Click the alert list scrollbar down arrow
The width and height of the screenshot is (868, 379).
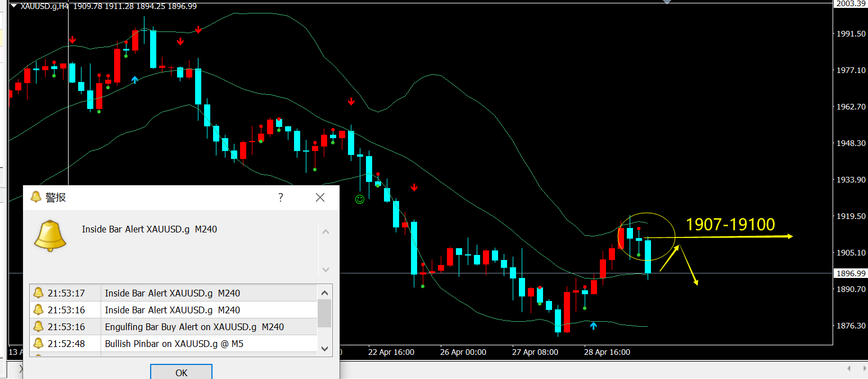[x=324, y=348]
